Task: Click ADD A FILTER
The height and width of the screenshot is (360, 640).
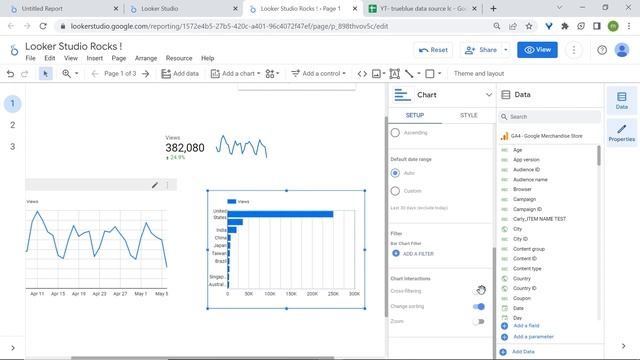Action: [413, 254]
